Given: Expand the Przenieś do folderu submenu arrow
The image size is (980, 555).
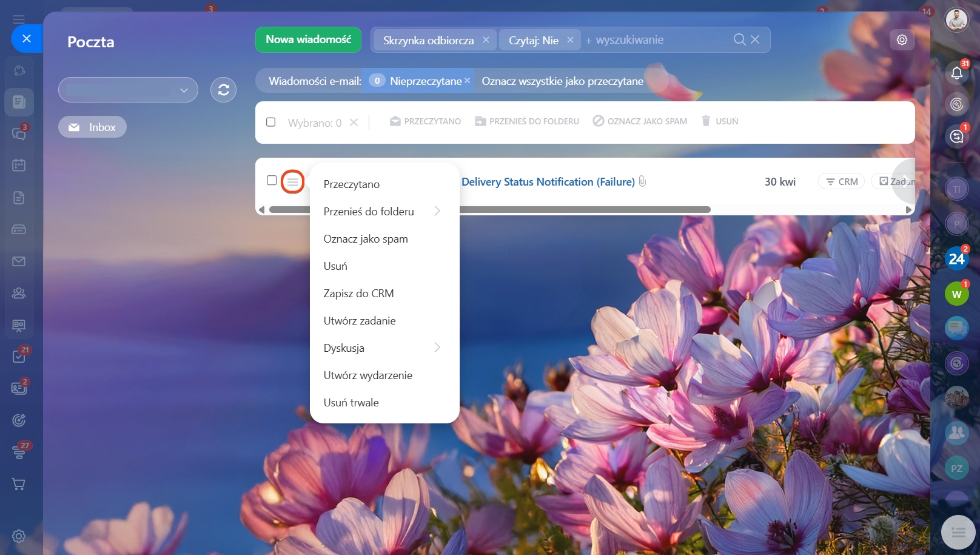Looking at the screenshot, I should point(437,211).
